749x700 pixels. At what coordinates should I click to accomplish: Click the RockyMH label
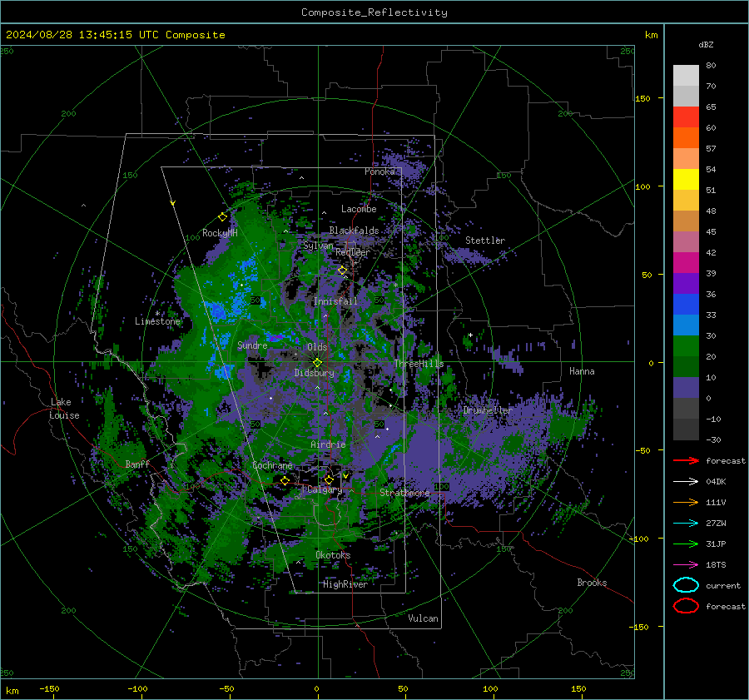(x=220, y=233)
